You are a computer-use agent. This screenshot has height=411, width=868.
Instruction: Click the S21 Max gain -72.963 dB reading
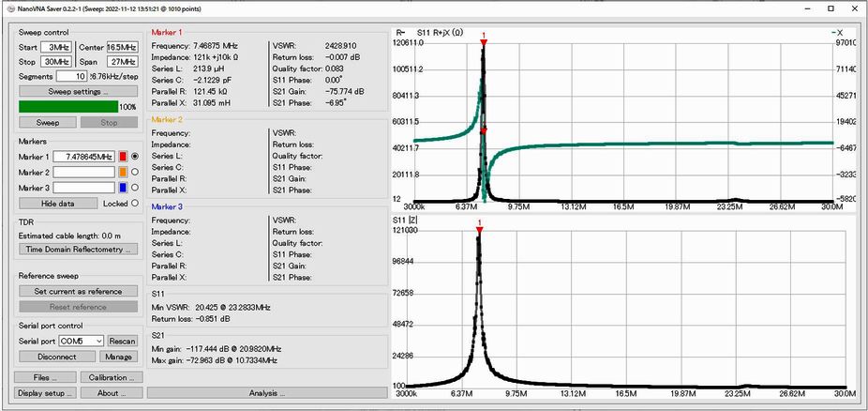point(215,361)
